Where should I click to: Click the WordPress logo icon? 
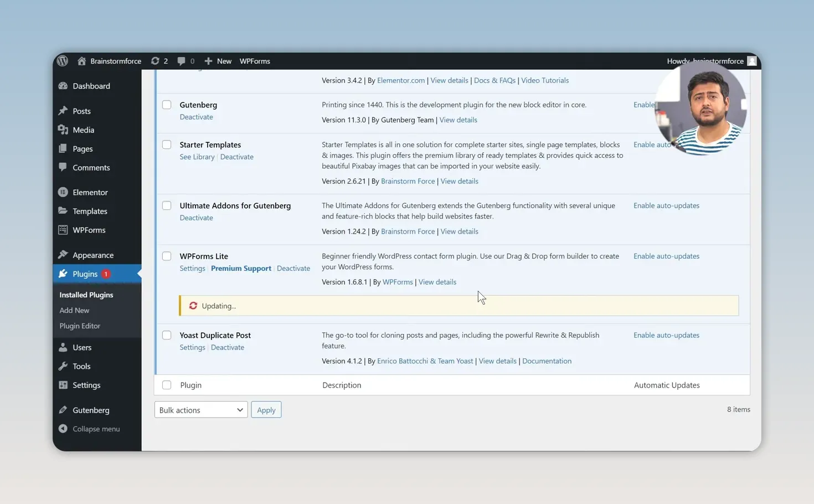(63, 61)
